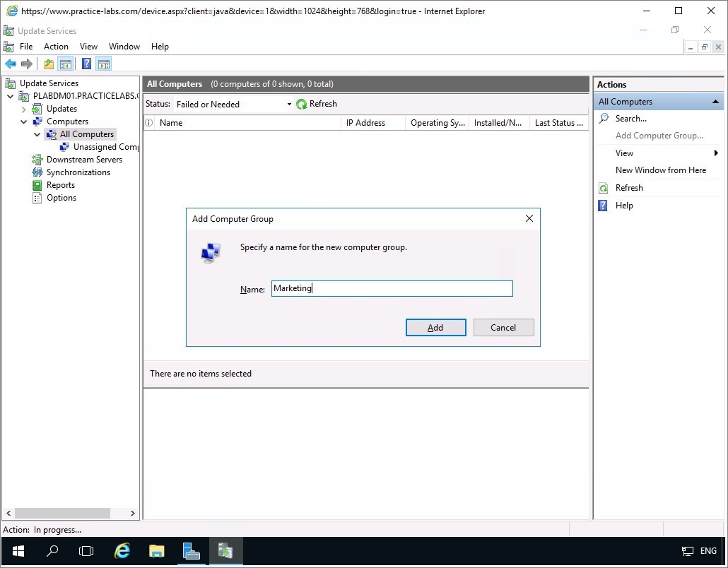728x568 pixels.
Task: Cancel the Add Computer Group dialog
Action: click(x=503, y=328)
